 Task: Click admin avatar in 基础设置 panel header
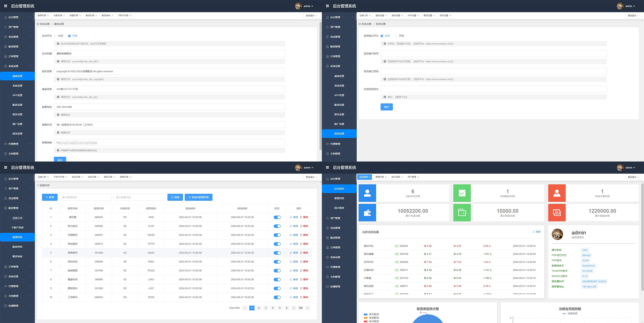298,6
